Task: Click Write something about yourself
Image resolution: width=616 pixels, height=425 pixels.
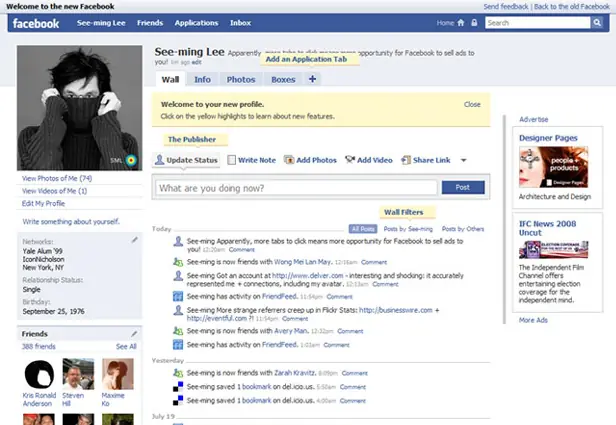Action: point(71,222)
